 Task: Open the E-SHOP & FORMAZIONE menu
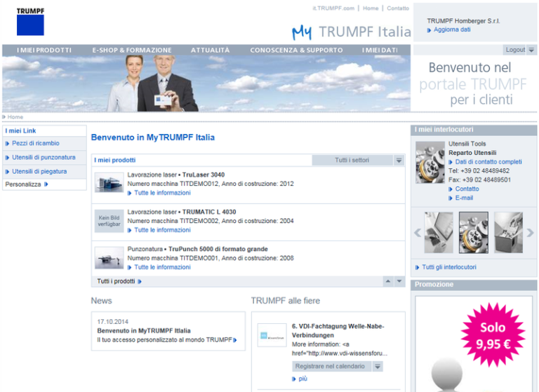pos(132,50)
